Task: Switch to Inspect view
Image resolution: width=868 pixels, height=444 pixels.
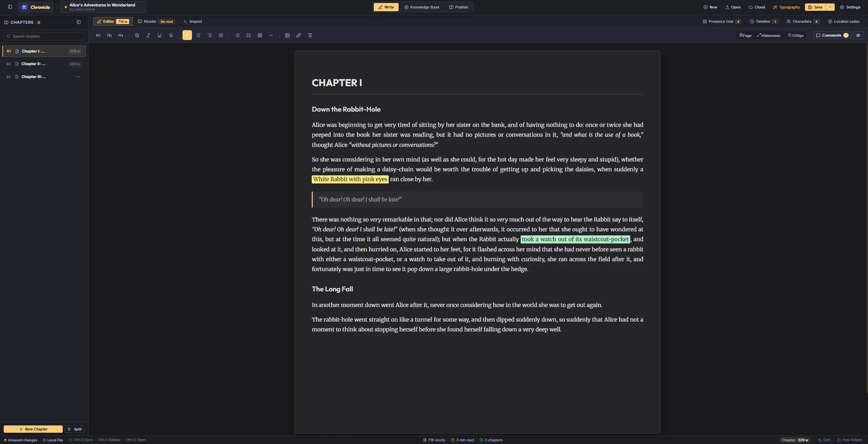Action: pos(193,21)
